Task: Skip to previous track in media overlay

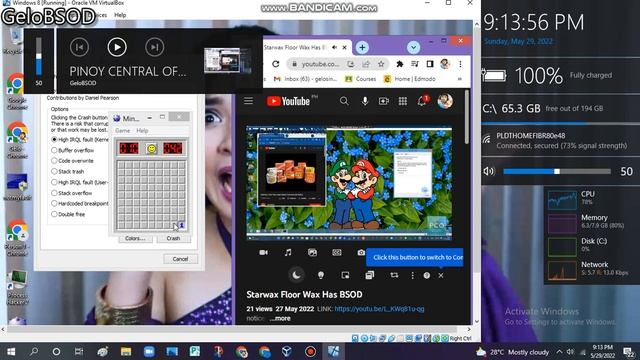Action: (x=79, y=47)
